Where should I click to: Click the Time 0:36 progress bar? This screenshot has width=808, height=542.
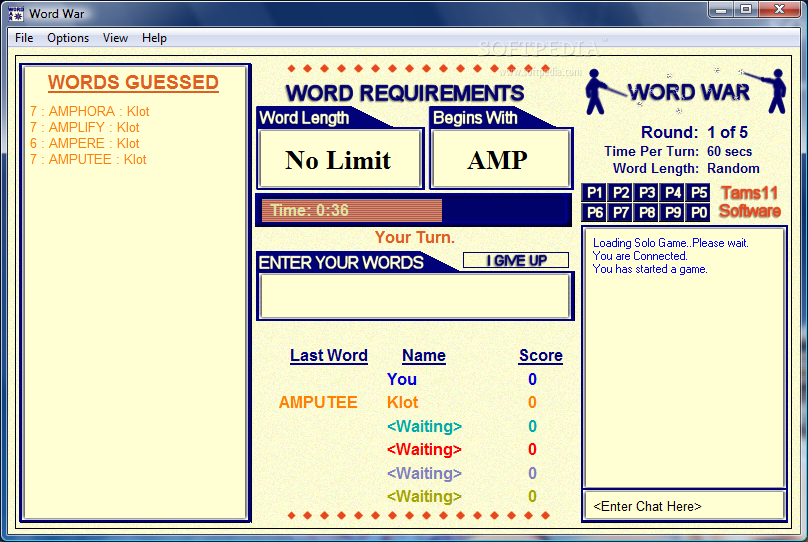coord(414,210)
